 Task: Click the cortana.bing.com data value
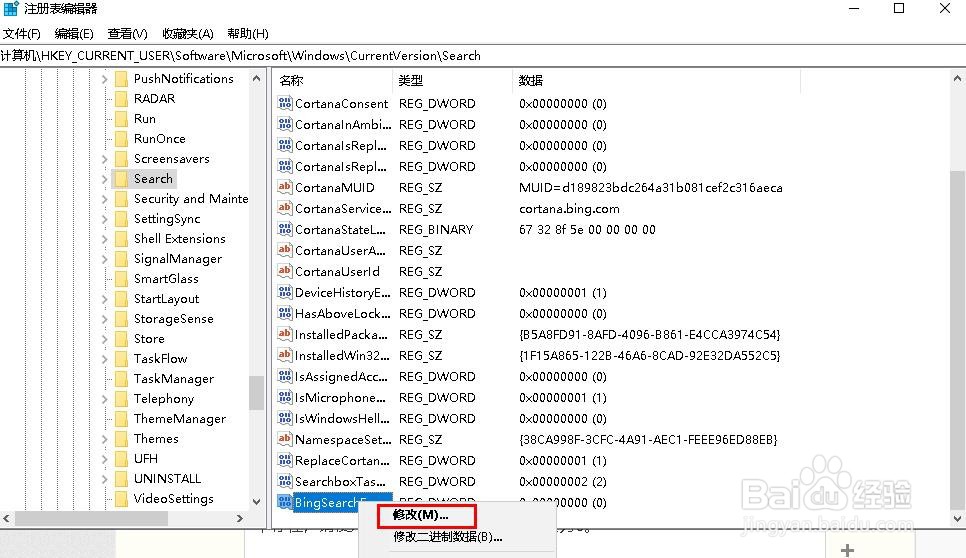569,209
